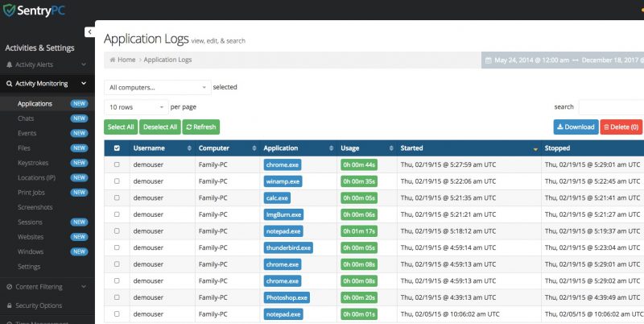Check the notepad.exe 02/05/15 row checkbox
Image resolution: width=644 pixels, height=324 pixels.
point(117,314)
